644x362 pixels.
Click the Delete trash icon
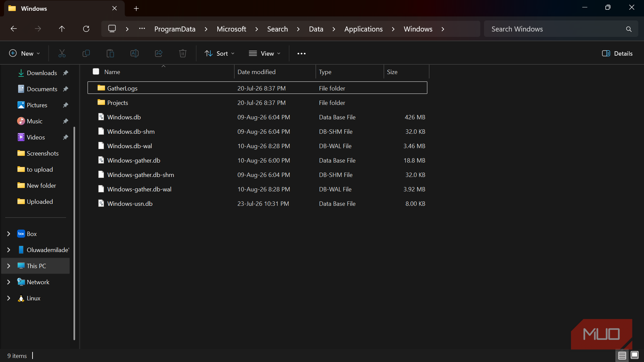tap(183, 53)
